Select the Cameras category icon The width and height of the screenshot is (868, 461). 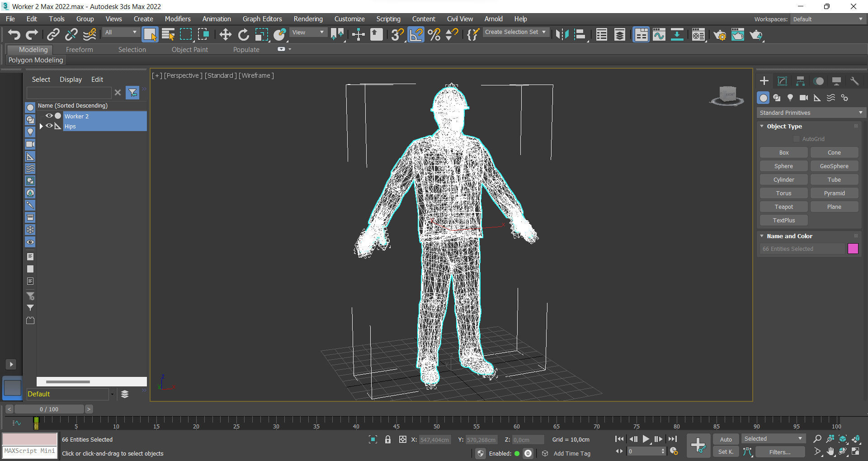pyautogui.click(x=804, y=98)
